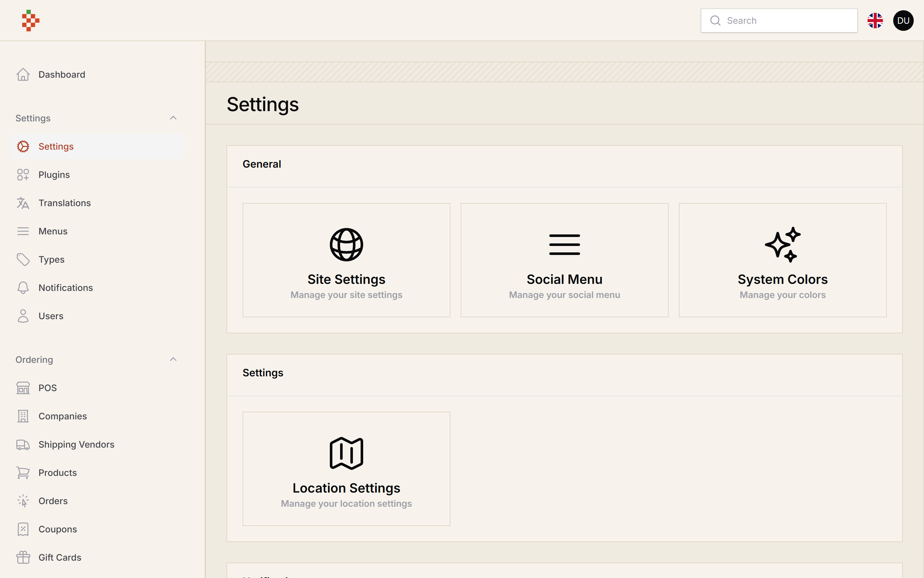Viewport: 924px width, 578px height.
Task: Open the Social Menu card
Action: (x=564, y=260)
